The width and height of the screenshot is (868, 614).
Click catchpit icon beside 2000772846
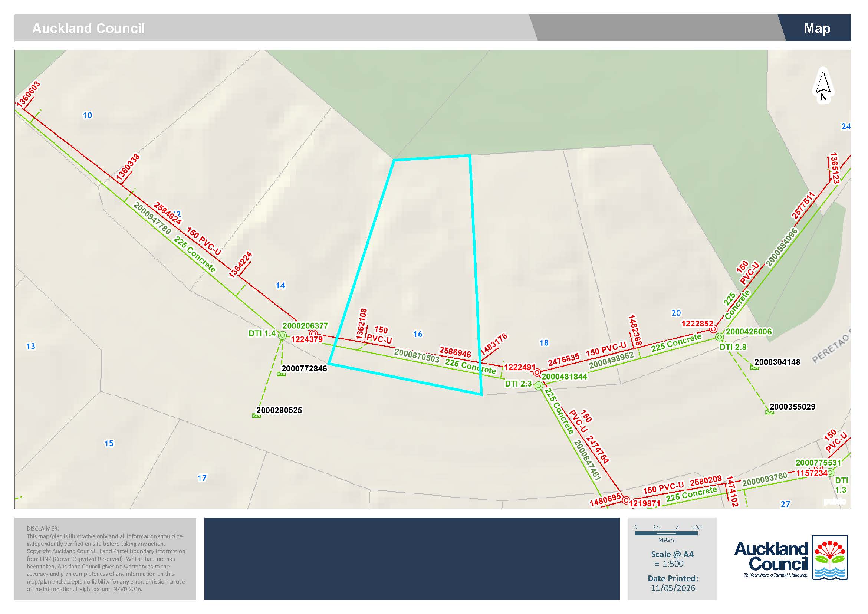[x=281, y=374]
